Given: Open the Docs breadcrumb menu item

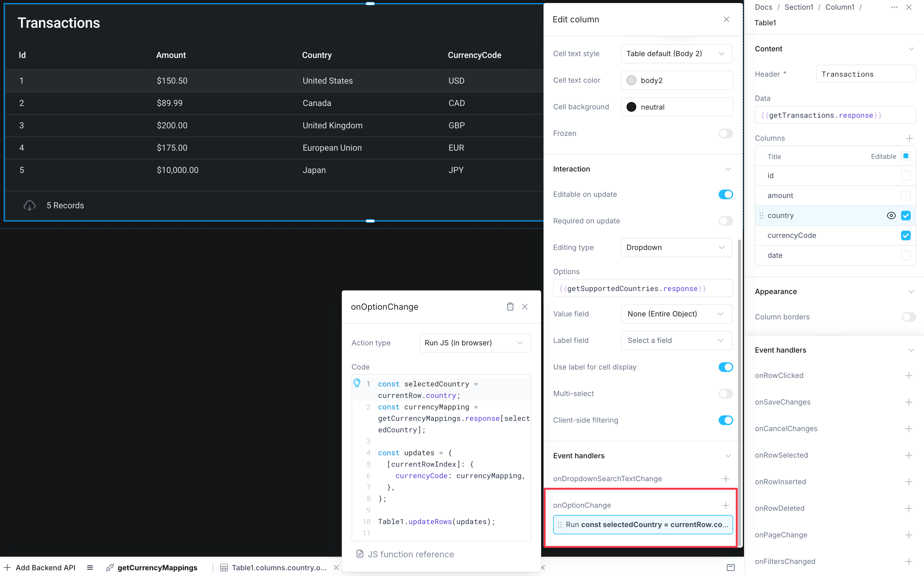Looking at the screenshot, I should tap(763, 7).
